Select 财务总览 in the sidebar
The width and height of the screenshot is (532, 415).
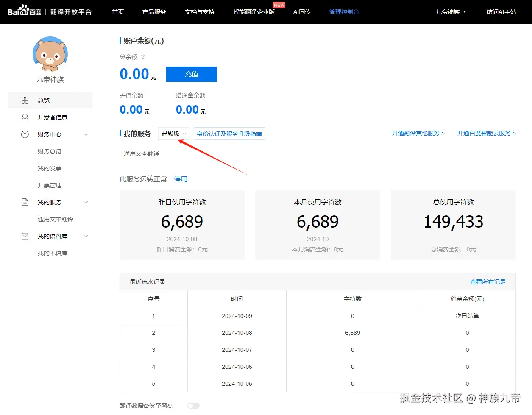pyautogui.click(x=50, y=151)
